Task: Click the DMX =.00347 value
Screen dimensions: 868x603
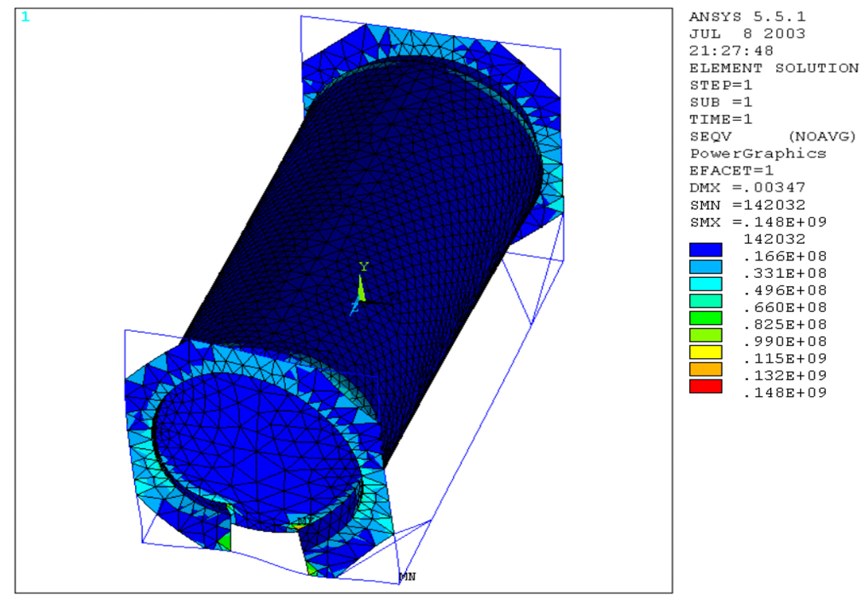Action: [x=747, y=187]
